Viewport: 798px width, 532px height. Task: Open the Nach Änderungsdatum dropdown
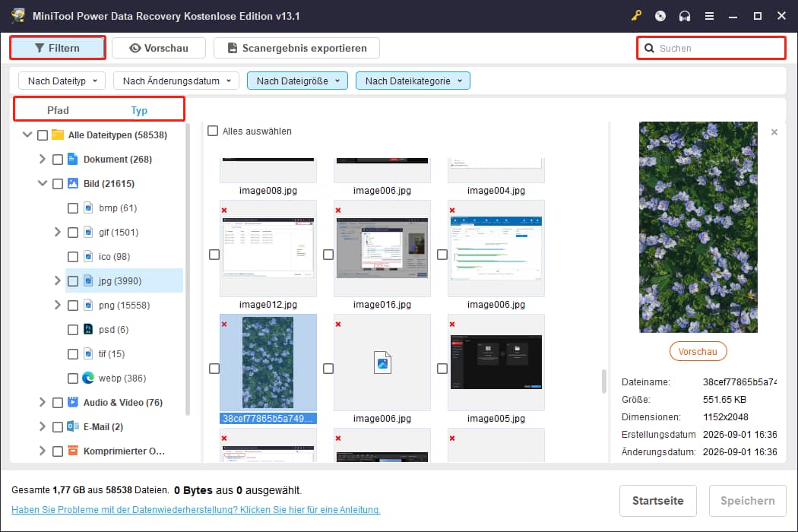pos(176,81)
